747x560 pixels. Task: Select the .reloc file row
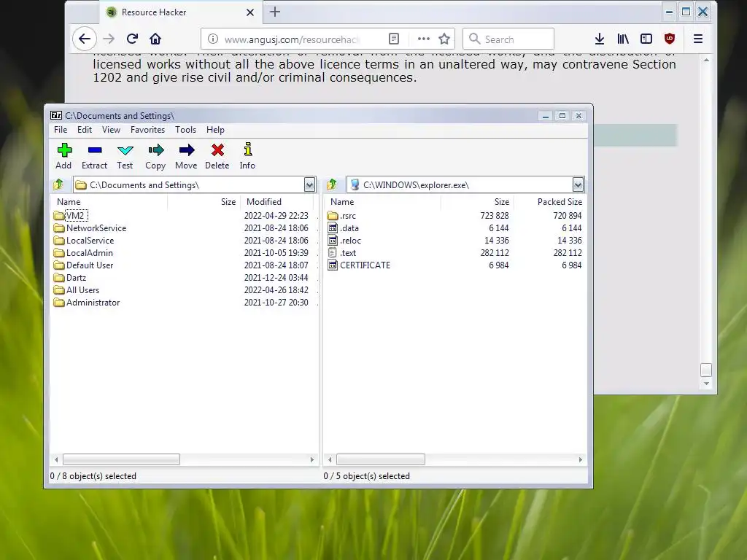click(455, 241)
